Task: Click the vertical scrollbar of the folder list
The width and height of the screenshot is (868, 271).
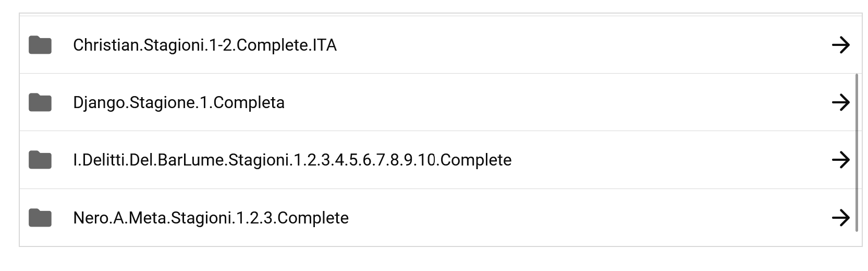Action: tap(857, 151)
